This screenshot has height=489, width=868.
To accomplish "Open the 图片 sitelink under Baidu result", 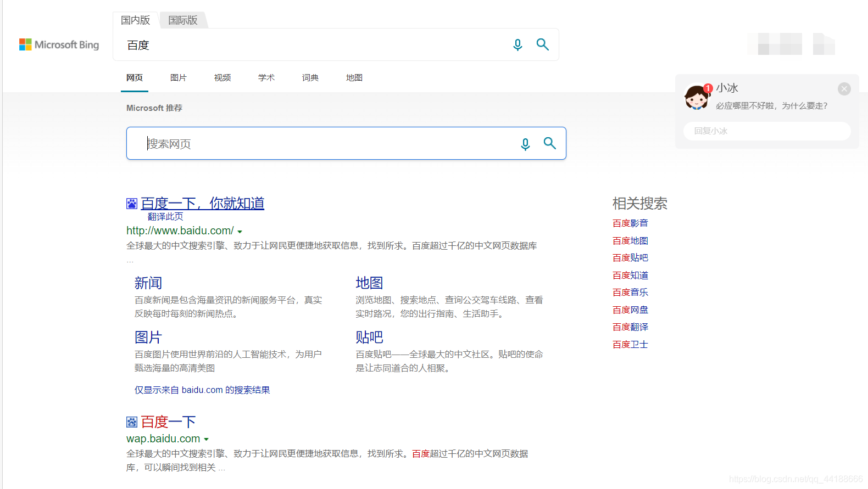I will pyautogui.click(x=148, y=338).
